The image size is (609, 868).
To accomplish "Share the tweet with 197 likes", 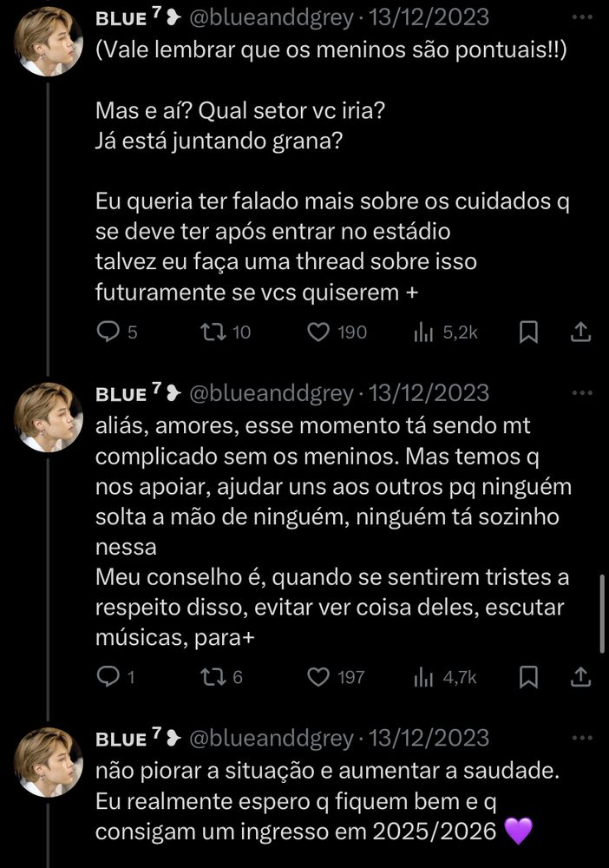I will pyautogui.click(x=580, y=676).
